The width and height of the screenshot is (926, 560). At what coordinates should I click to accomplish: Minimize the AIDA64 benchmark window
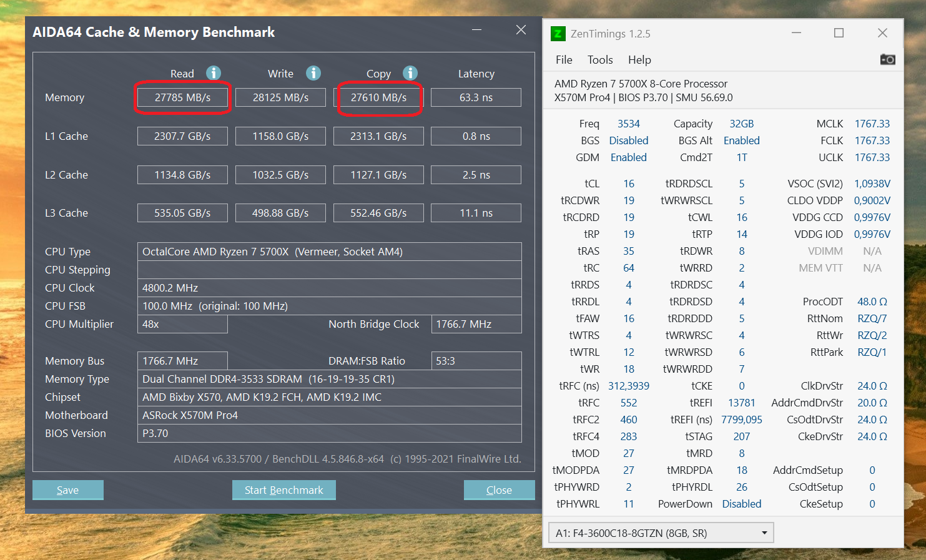pyautogui.click(x=477, y=30)
